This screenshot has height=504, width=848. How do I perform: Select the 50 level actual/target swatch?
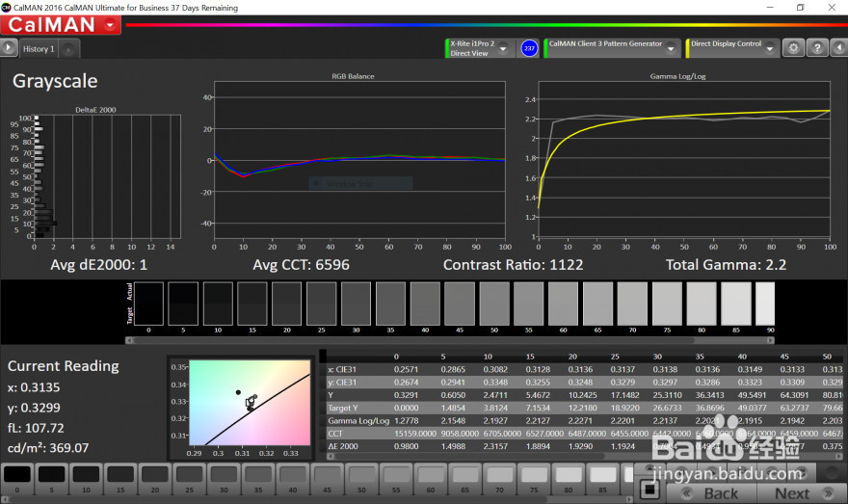click(494, 304)
